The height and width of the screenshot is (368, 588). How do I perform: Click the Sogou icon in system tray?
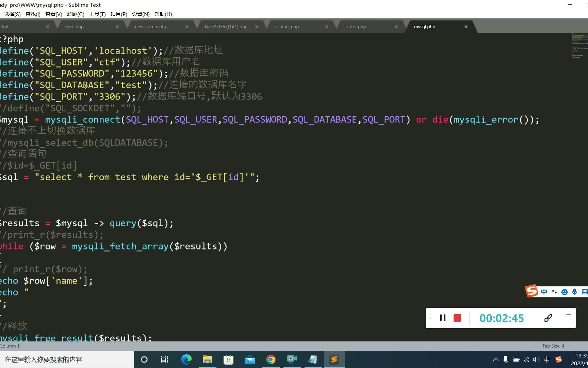tap(558, 359)
